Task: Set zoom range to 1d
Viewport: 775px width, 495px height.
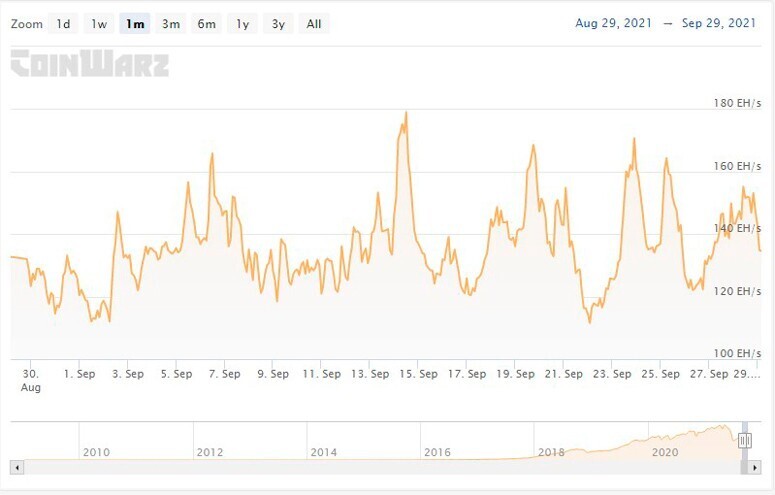Action: coord(63,24)
